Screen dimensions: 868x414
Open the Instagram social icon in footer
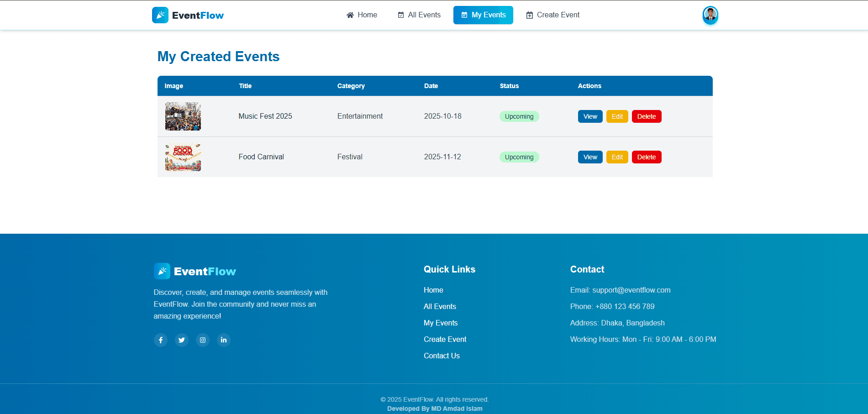click(203, 340)
